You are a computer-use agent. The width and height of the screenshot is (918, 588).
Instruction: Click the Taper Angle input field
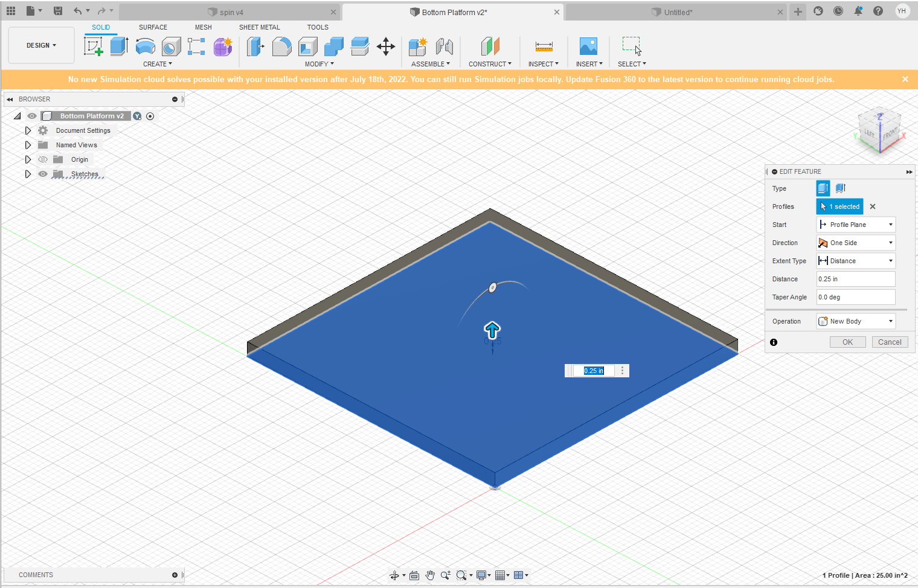click(855, 297)
